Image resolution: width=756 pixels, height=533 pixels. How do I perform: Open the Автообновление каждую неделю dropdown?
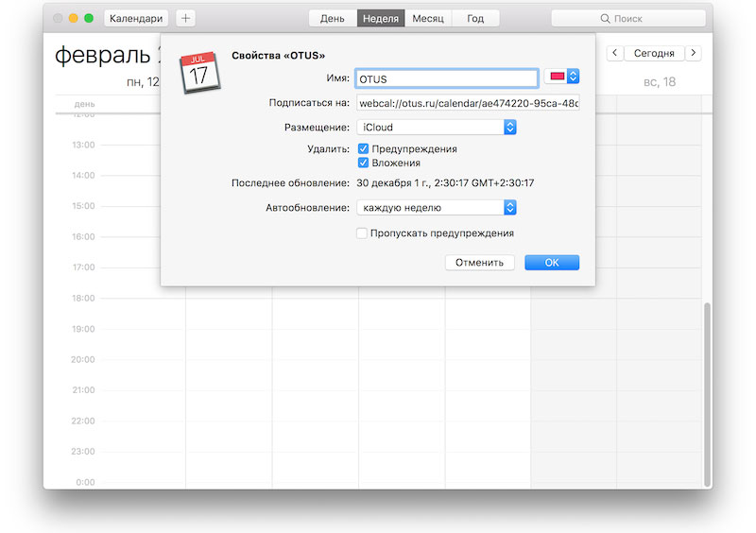(437, 207)
